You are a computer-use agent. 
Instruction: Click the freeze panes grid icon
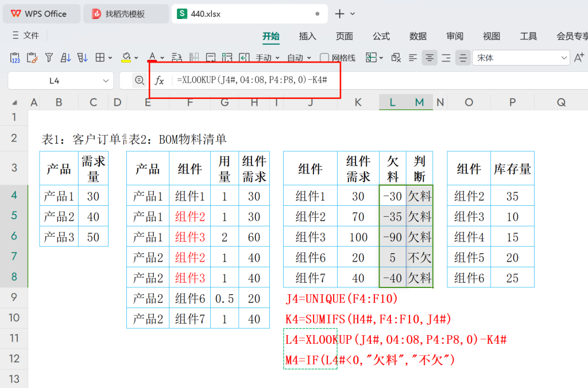click(x=371, y=57)
